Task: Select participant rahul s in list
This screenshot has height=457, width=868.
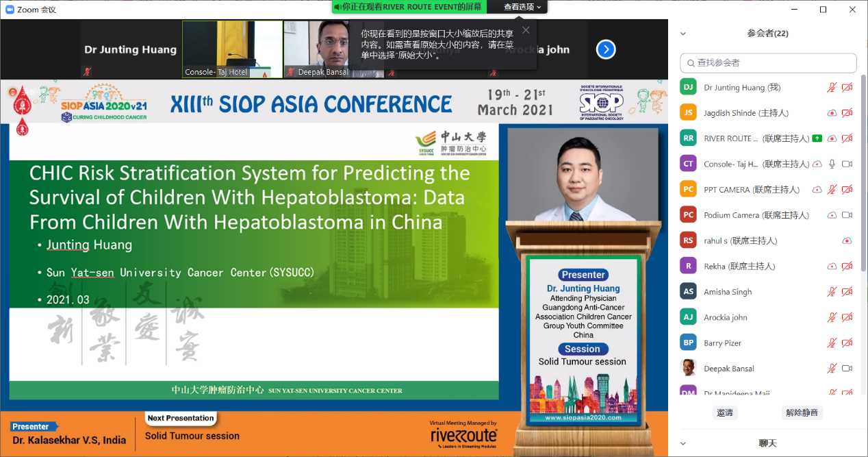Action: [767, 240]
